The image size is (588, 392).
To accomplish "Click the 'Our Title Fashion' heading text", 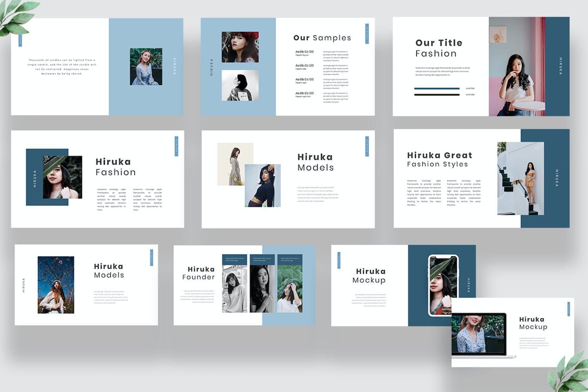I will (439, 48).
